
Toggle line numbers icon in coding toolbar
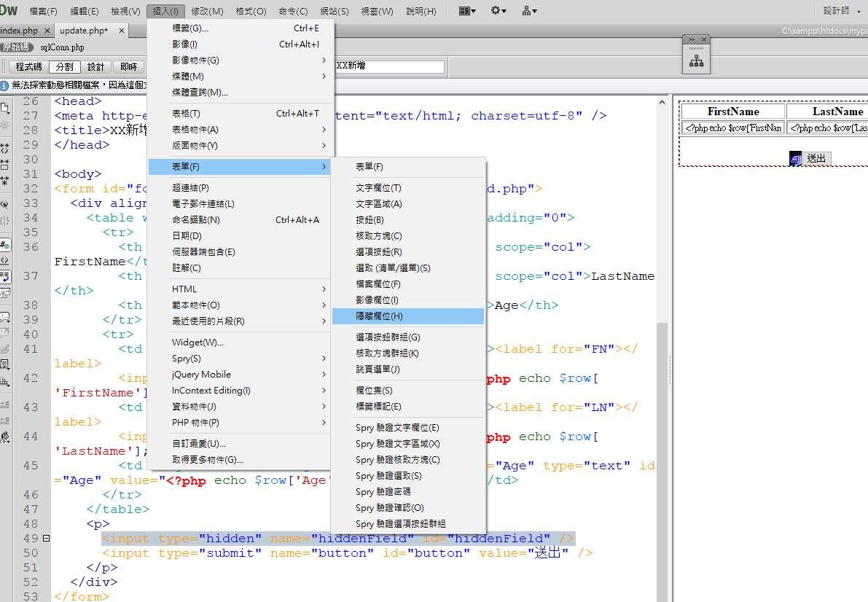click(6, 246)
